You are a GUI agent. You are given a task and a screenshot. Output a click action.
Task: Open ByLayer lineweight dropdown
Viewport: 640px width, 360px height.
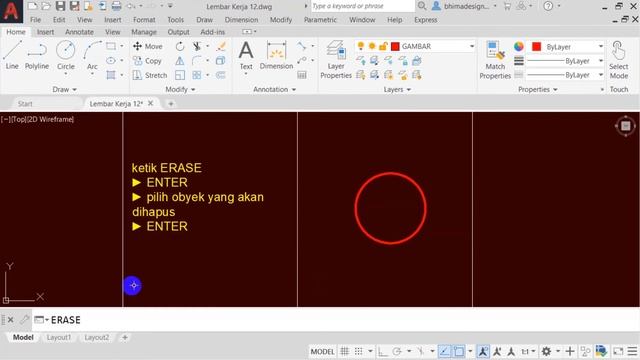pos(600,61)
